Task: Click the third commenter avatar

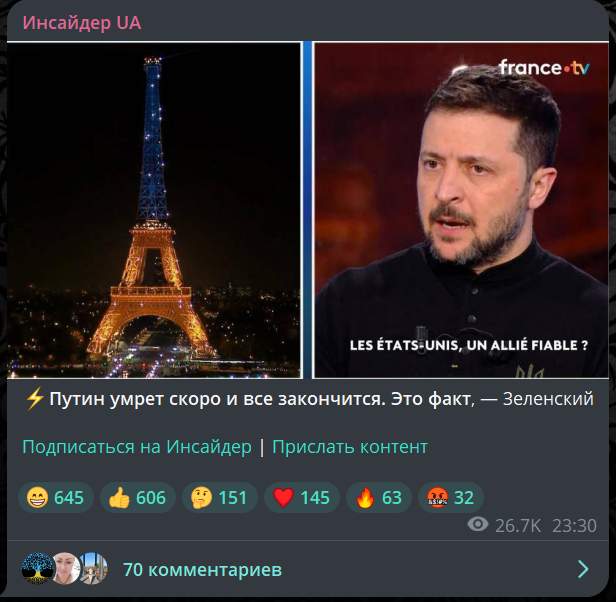Action: tap(94, 569)
